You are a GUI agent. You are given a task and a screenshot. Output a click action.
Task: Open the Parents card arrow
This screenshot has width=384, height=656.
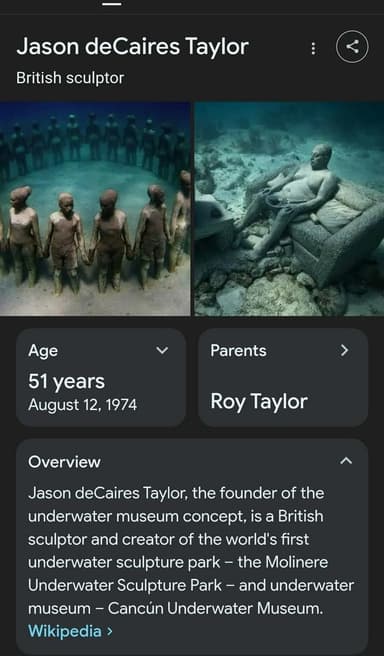coord(344,350)
